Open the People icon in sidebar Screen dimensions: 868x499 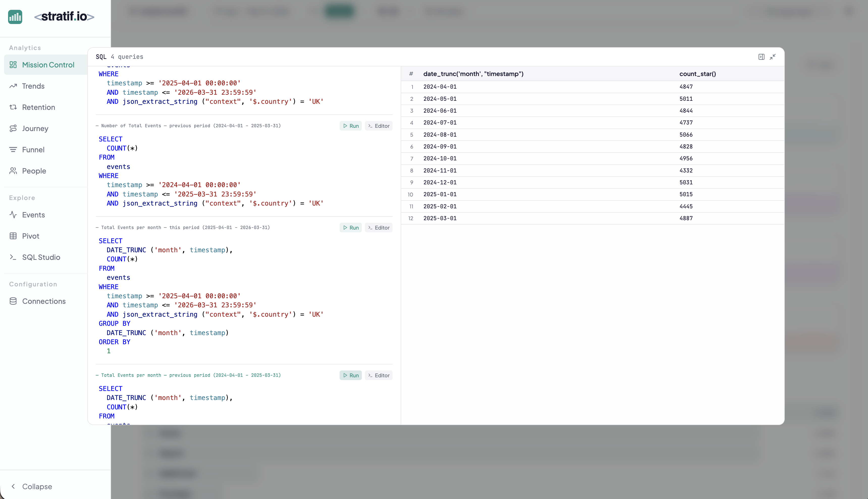[13, 171]
